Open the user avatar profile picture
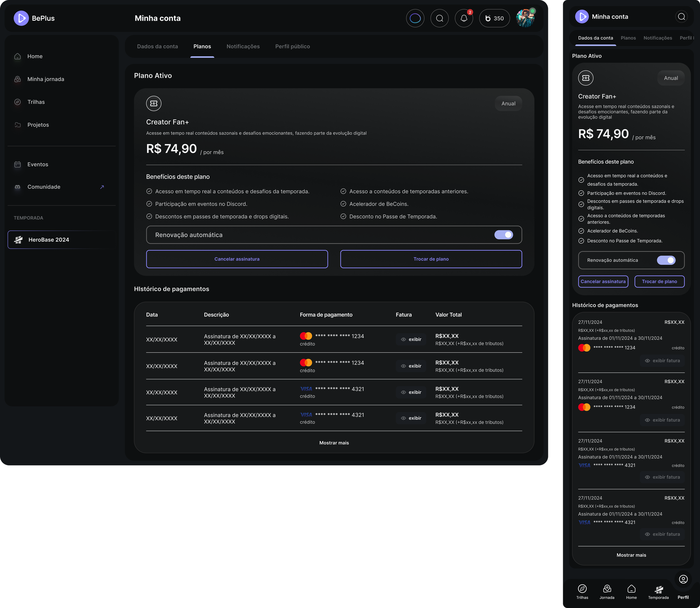700x608 pixels. [525, 18]
